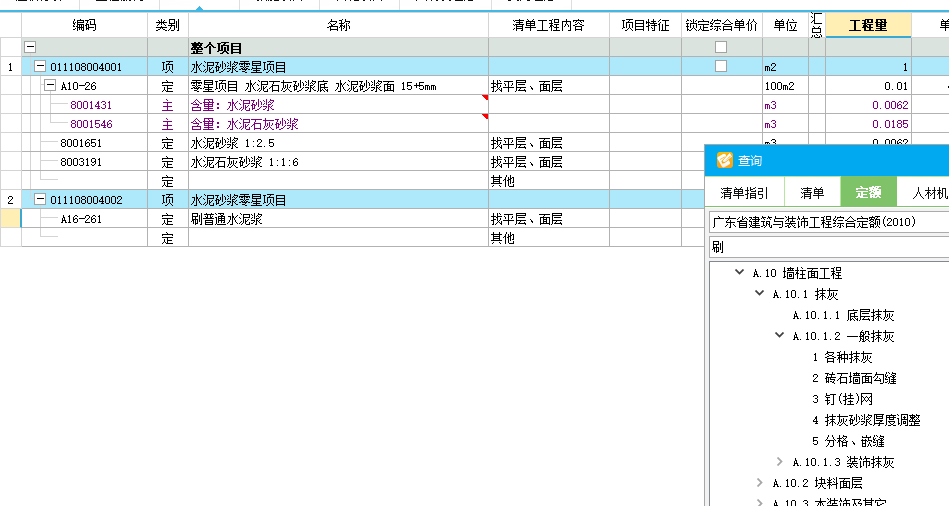Click the 汇总 column header
This screenshot has width=949, height=506.
pos(816,25)
